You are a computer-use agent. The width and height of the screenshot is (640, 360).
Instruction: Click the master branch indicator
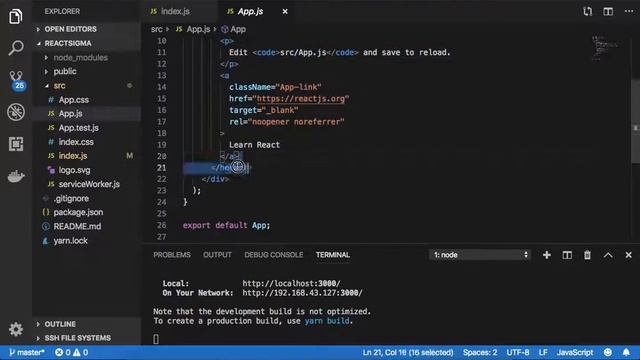pos(26,352)
